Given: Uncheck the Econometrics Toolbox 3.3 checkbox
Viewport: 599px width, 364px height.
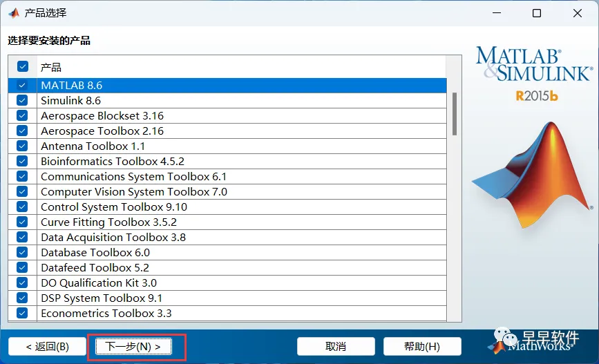Looking at the screenshot, I should tap(22, 313).
